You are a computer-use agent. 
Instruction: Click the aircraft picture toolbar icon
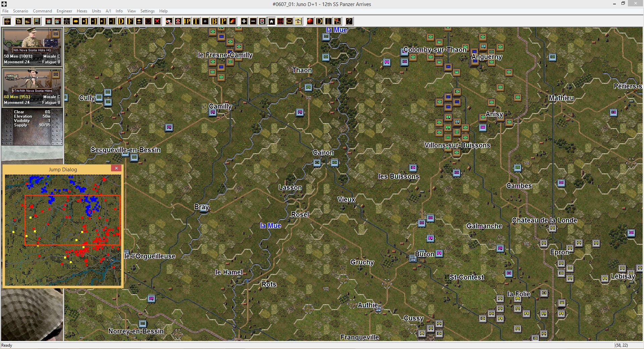click(298, 21)
